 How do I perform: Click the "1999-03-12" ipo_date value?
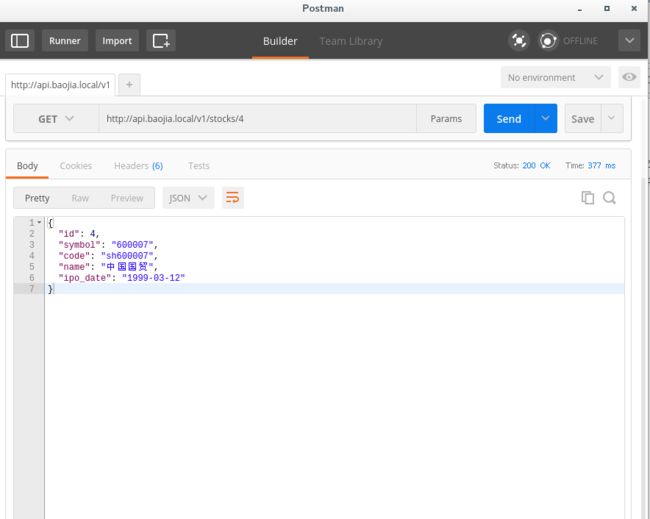point(153,278)
